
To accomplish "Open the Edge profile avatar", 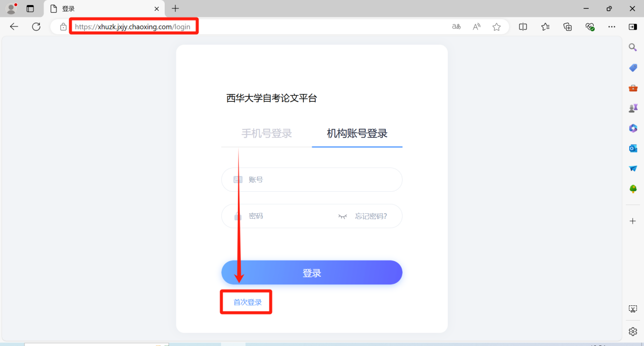I will pos(11,8).
